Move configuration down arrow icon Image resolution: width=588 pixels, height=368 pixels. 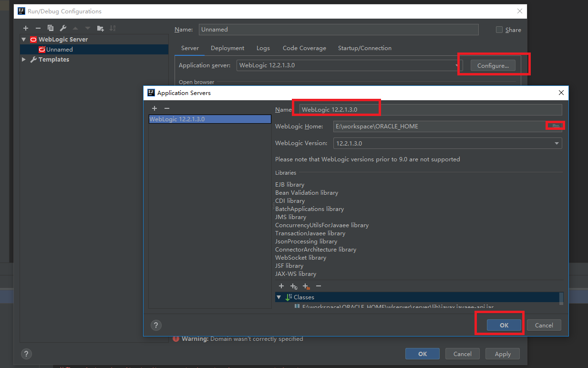pos(88,29)
